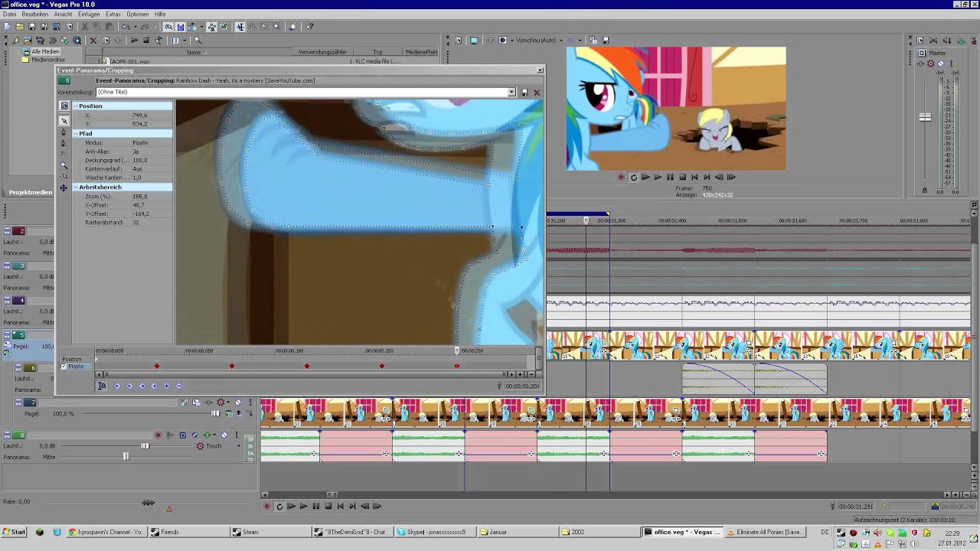Click the search magnifier in Project Media toolbar
980x551 pixels.
198,40
